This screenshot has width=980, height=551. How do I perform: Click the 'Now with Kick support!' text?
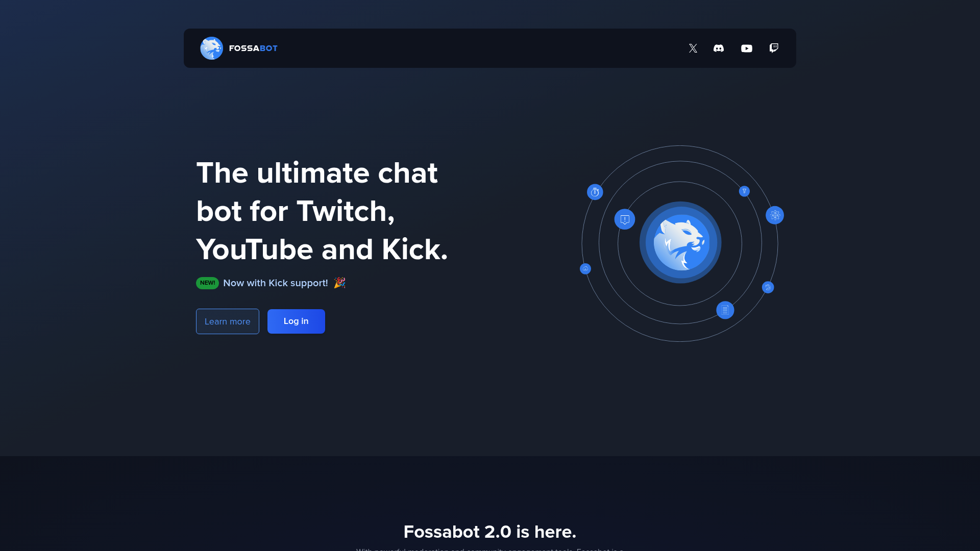(x=275, y=283)
